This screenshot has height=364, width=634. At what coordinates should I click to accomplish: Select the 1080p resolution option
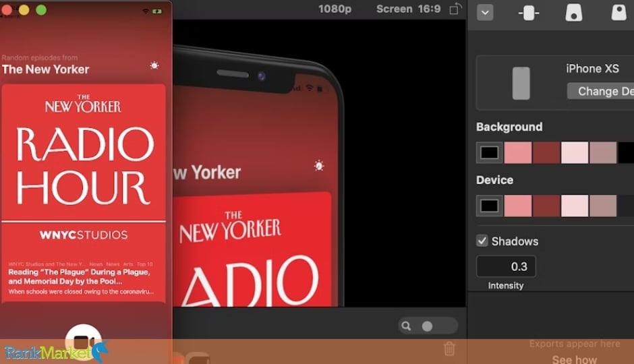[335, 9]
